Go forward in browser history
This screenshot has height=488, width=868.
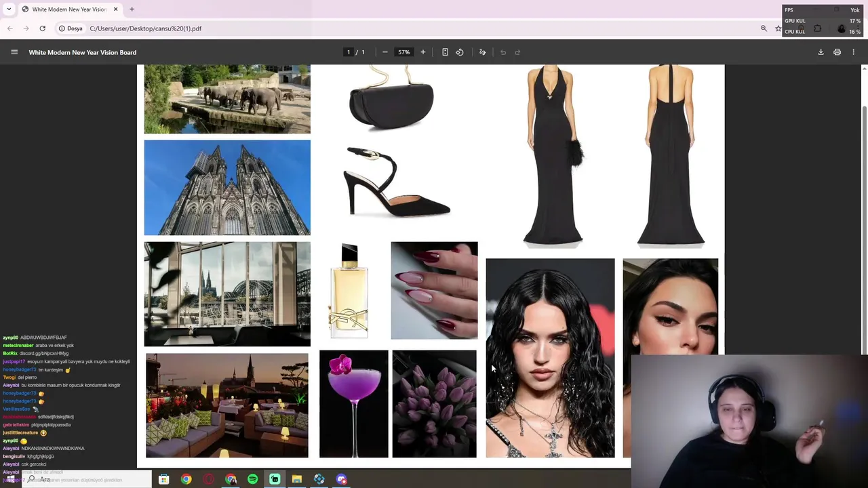[x=26, y=28]
